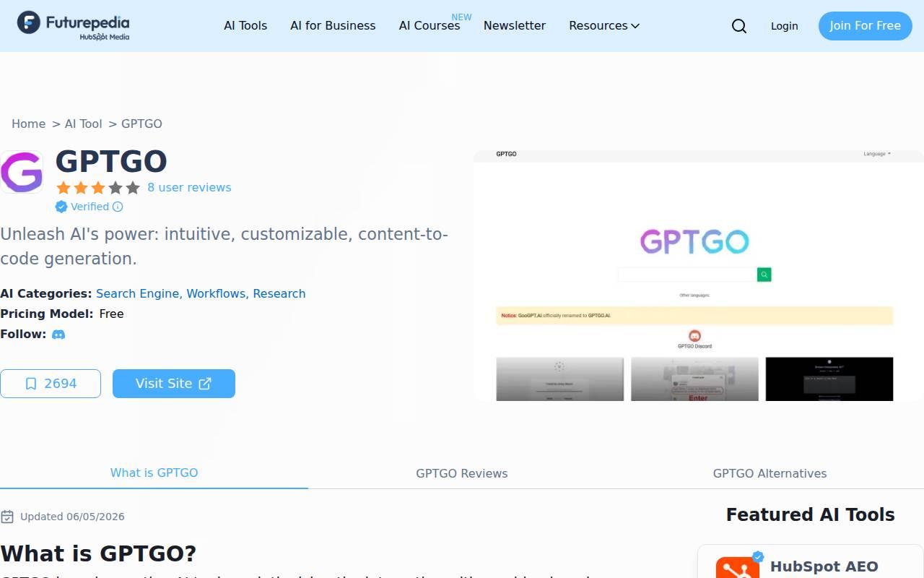Viewport: 924px width, 578px height.
Task: Switch to the GPTGO Reviews tab
Action: coord(462,473)
